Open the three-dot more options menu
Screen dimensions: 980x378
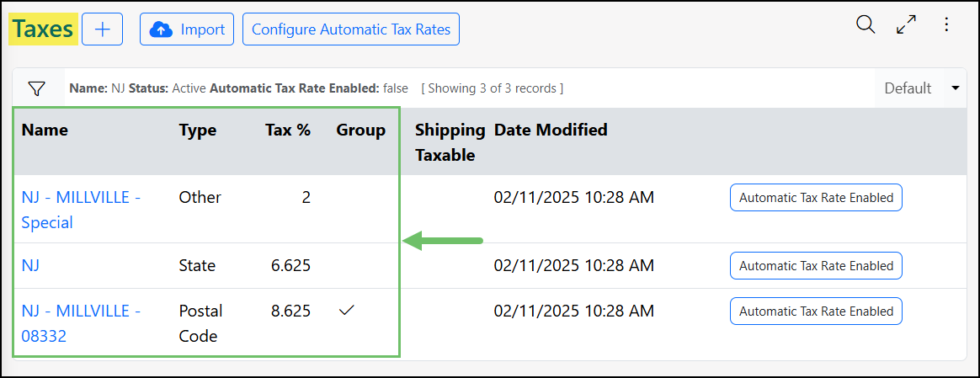click(x=946, y=25)
